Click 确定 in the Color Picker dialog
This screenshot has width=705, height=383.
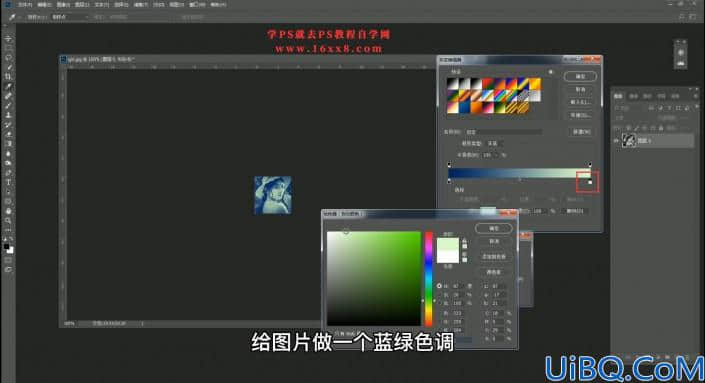[494, 228]
